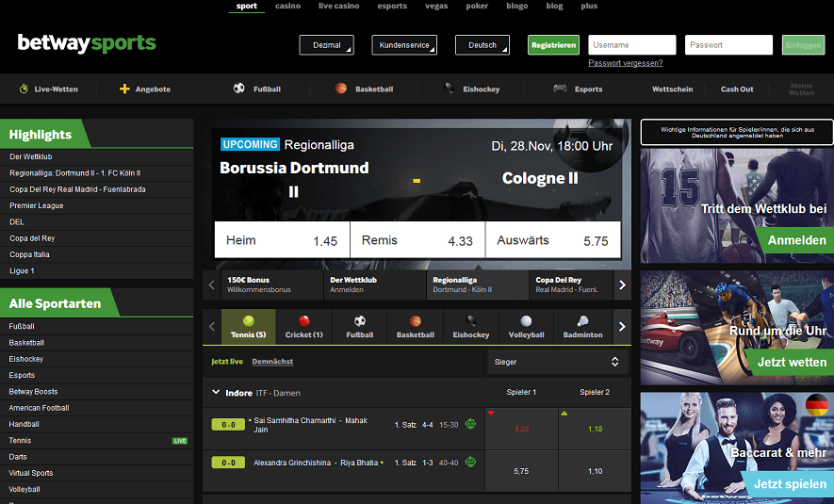This screenshot has height=504, width=834.
Task: Open the Kundenservice dropdown
Action: click(404, 45)
